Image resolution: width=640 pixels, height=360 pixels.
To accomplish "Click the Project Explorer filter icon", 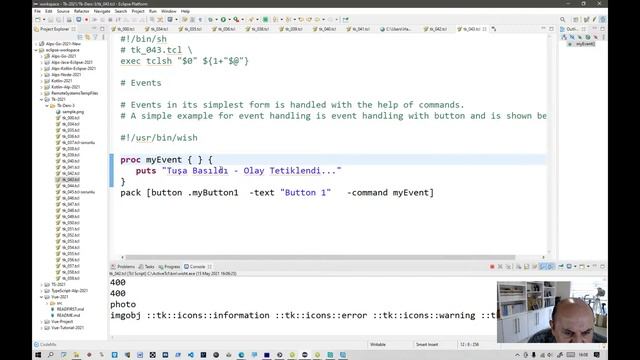I will 95,37.
